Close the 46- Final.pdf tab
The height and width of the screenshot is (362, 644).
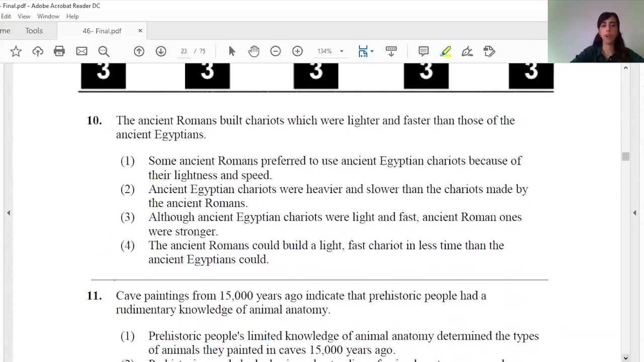tap(140, 31)
